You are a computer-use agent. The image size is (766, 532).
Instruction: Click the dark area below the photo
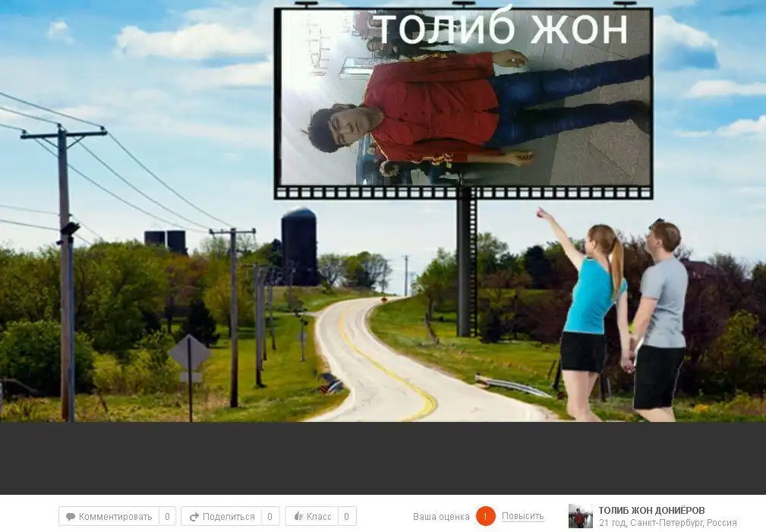pos(383,458)
